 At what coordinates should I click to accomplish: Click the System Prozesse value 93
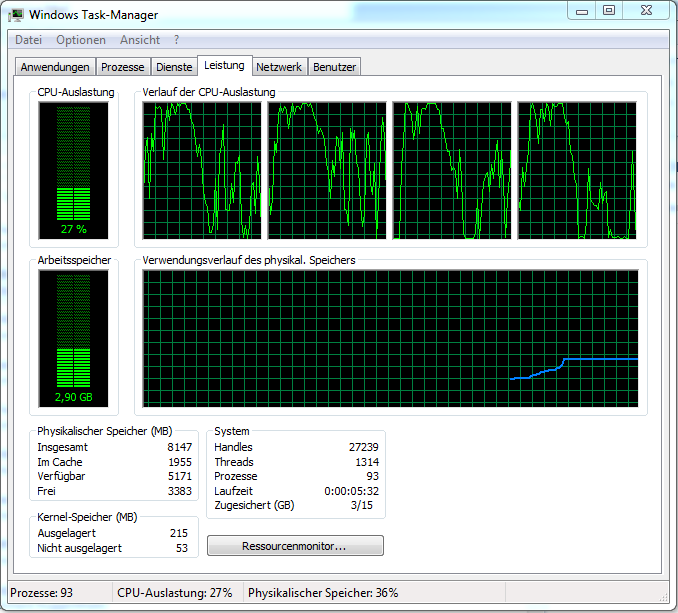pyautogui.click(x=372, y=476)
